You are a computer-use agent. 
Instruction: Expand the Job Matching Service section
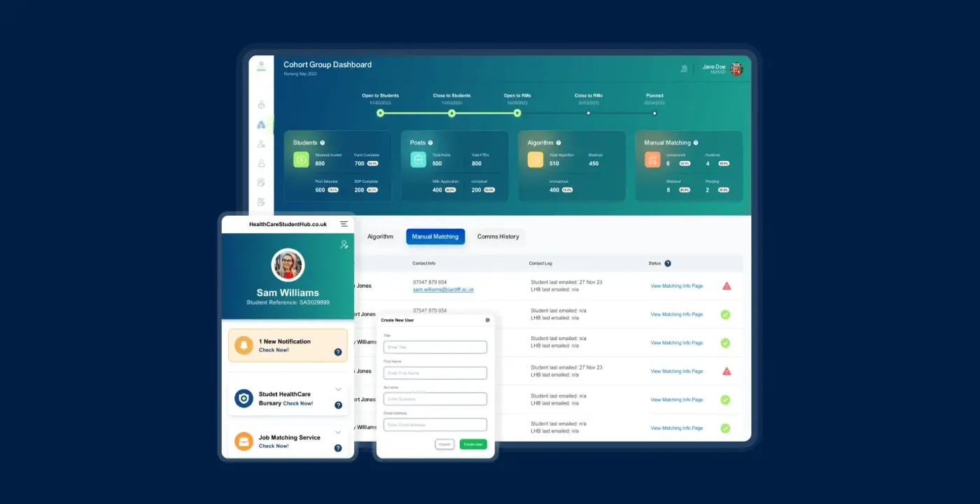[338, 430]
